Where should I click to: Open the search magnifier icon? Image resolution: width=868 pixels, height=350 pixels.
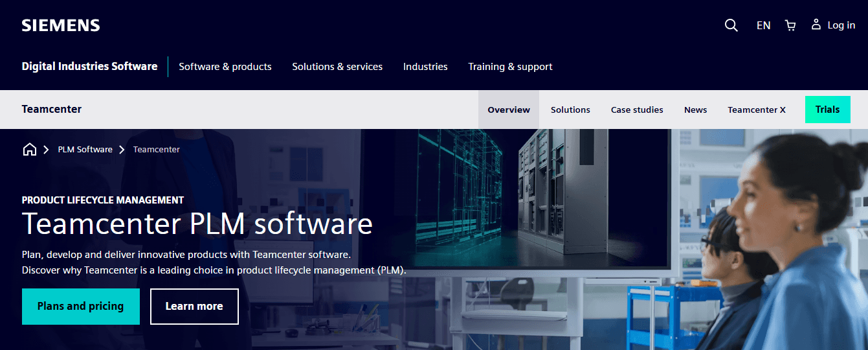[731, 25]
